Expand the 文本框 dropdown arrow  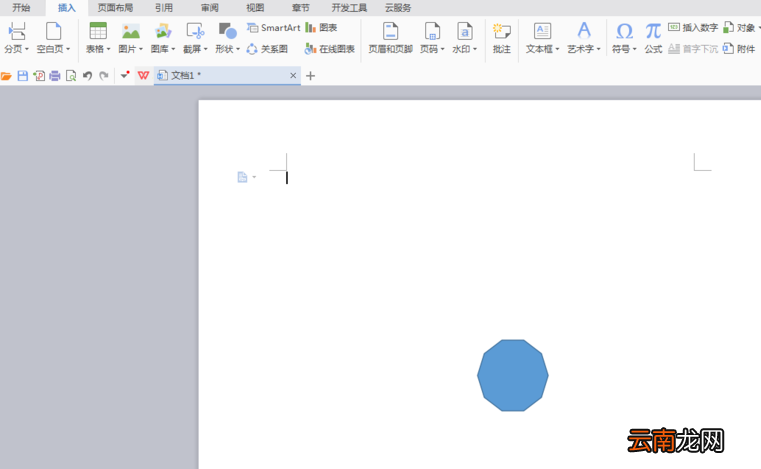click(x=557, y=49)
